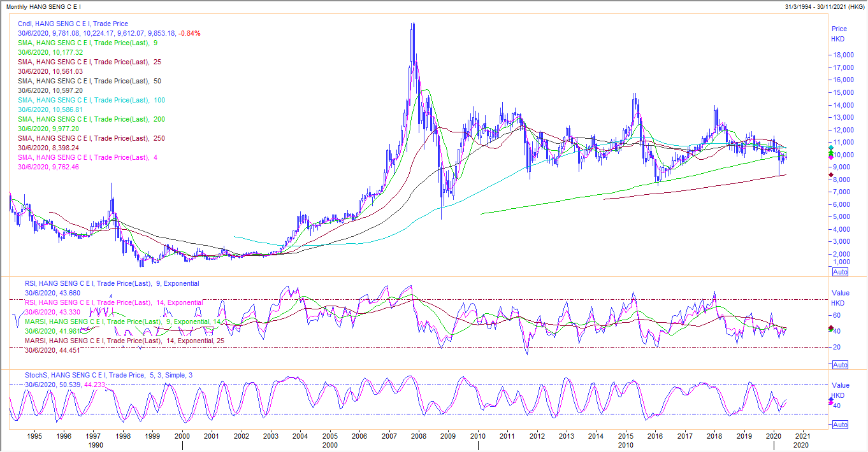This screenshot has height=452, width=868.
Task: Click the SMA 200 value 9,977.20
Action: coord(66,129)
